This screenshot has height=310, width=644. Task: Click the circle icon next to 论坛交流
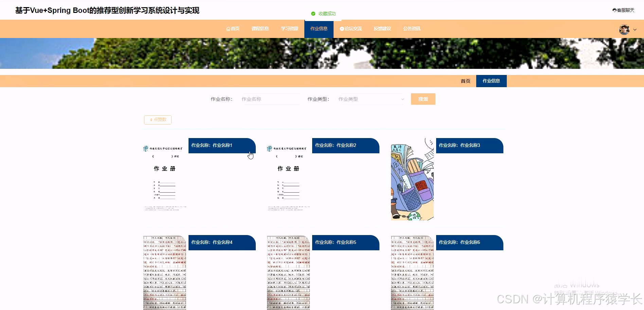(342, 28)
